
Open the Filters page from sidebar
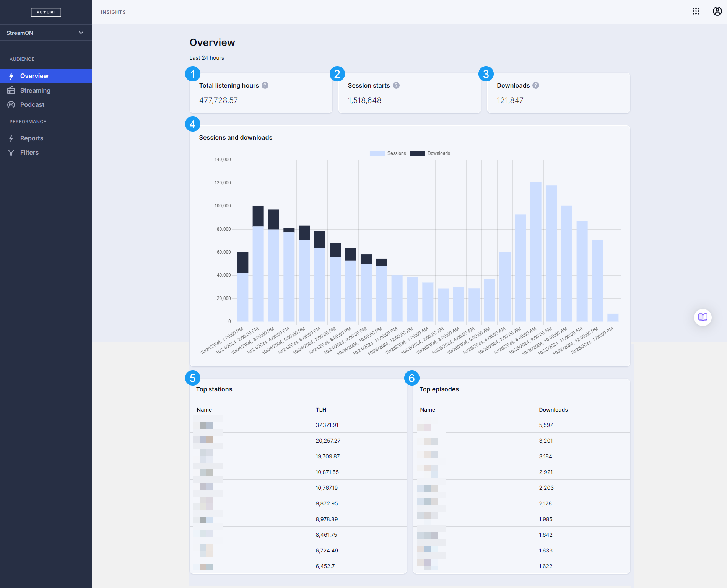29,152
